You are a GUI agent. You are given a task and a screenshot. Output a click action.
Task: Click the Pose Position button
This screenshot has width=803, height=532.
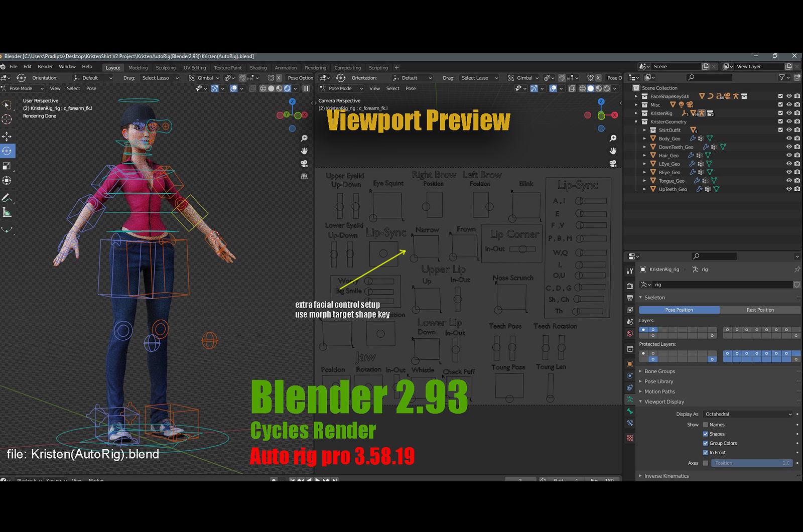point(679,310)
